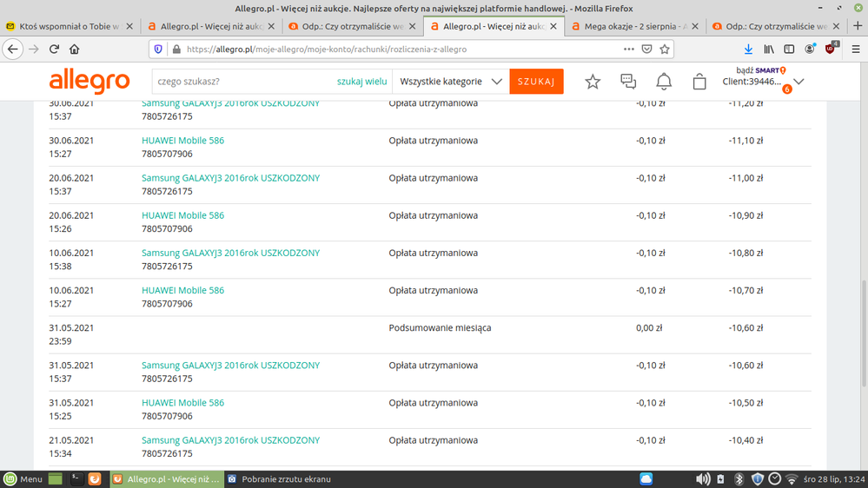Switch to 'Ktoś wspomniał o Tobie' tab
The height and width of the screenshot is (488, 868).
(70, 26)
